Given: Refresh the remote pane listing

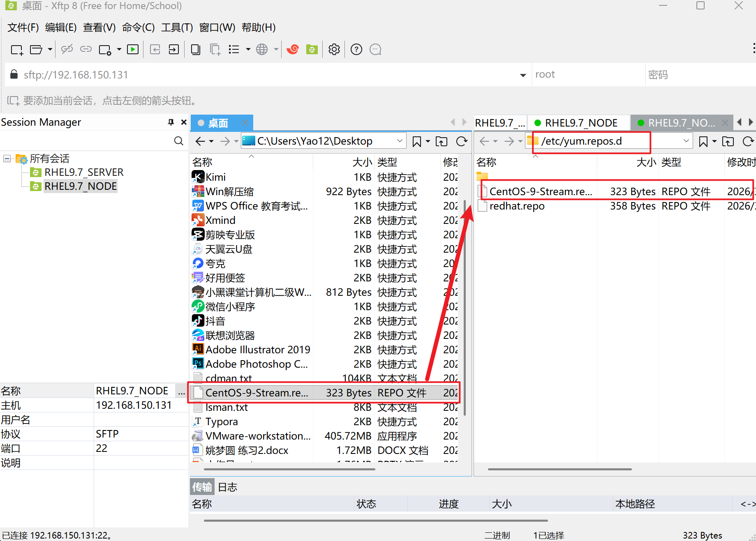Looking at the screenshot, I should [749, 141].
